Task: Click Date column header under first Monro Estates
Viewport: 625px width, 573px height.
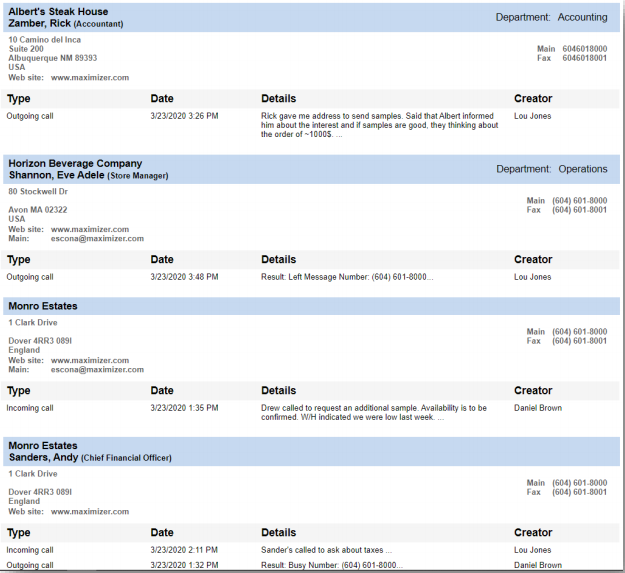Action: click(162, 391)
